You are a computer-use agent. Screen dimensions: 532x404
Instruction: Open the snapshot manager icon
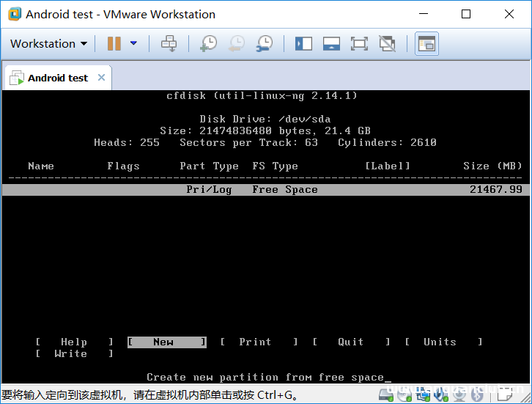pyautogui.click(x=265, y=43)
